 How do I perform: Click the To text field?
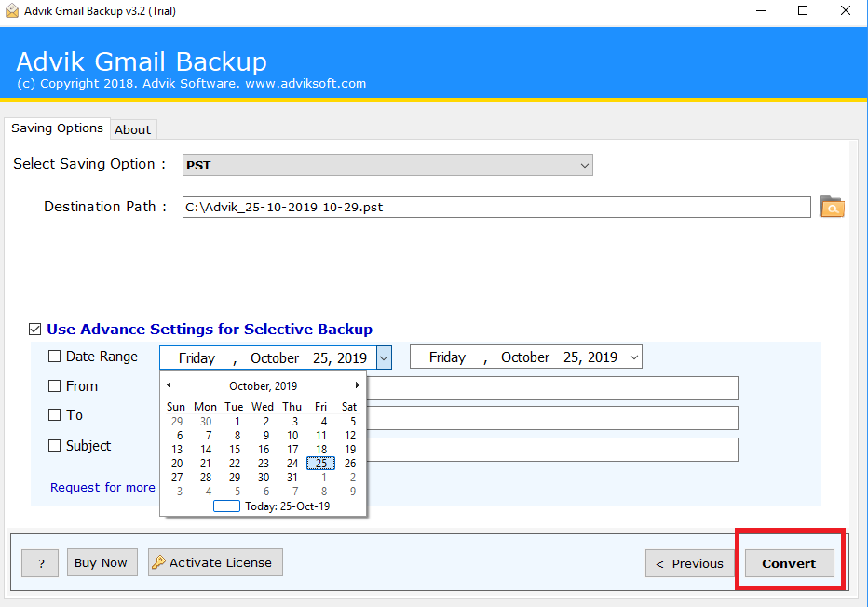552,418
